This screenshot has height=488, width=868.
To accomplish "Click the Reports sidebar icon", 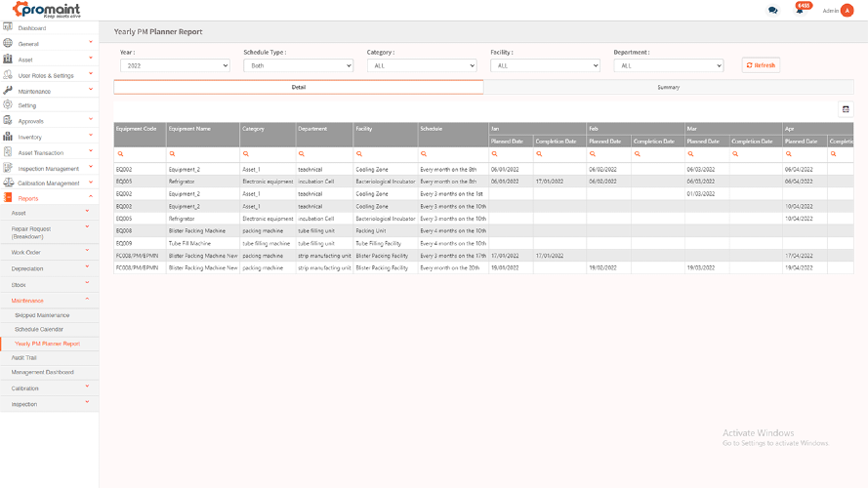I will click(8, 198).
